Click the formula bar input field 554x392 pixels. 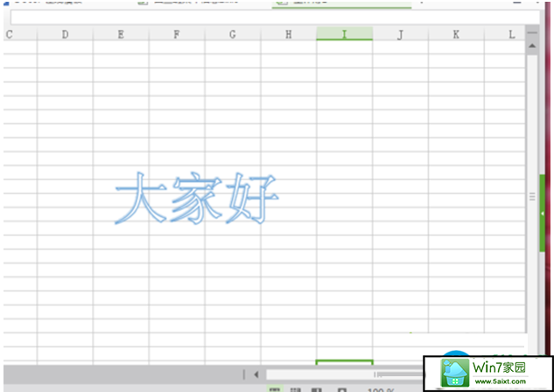(275, 17)
